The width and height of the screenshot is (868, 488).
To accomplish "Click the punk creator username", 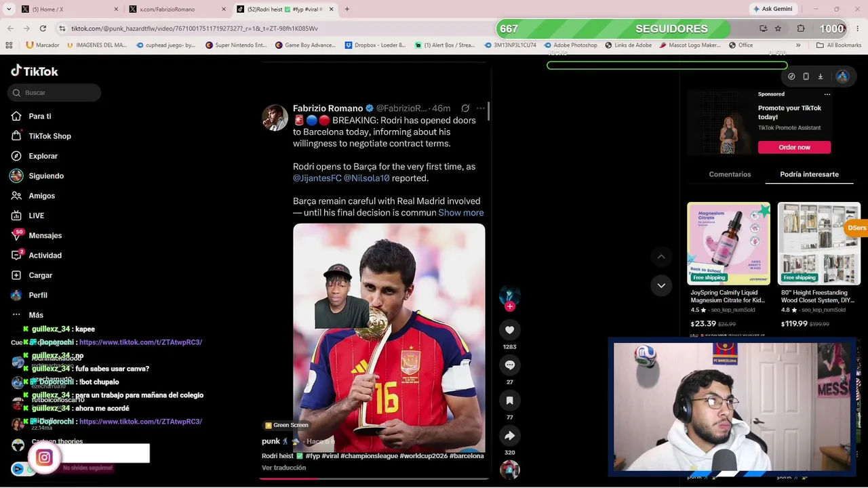I will [x=271, y=441].
